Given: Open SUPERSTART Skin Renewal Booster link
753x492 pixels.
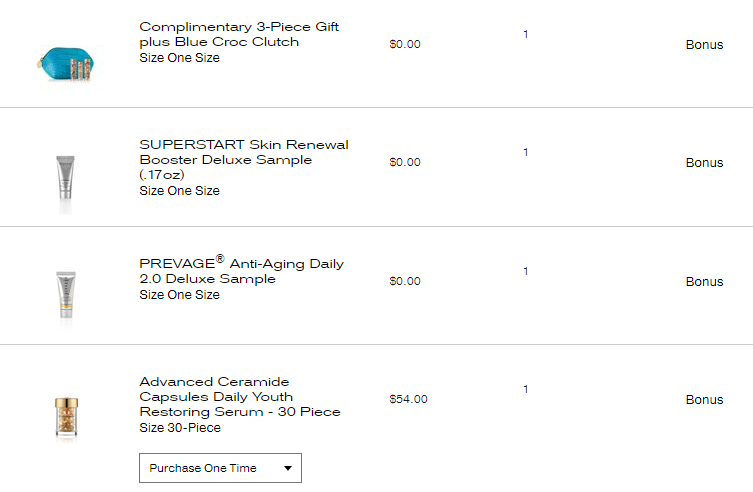Looking at the screenshot, I should (x=244, y=159).
